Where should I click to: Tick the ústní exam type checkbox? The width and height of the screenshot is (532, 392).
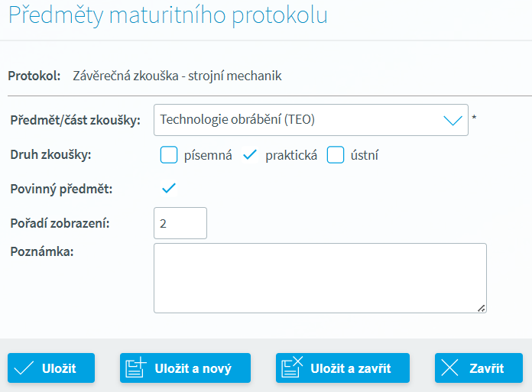pyautogui.click(x=336, y=155)
